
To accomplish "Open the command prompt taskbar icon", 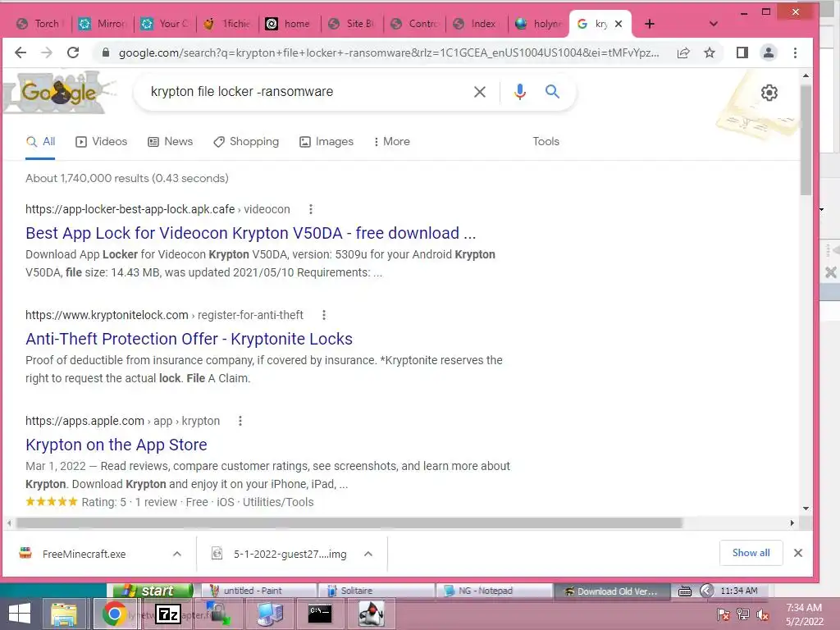I will point(320,614).
